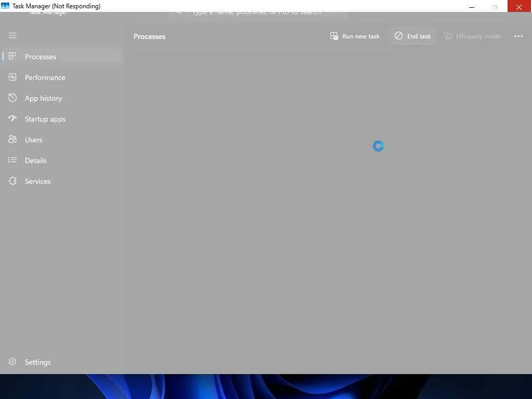Open the Services page label

click(37, 181)
